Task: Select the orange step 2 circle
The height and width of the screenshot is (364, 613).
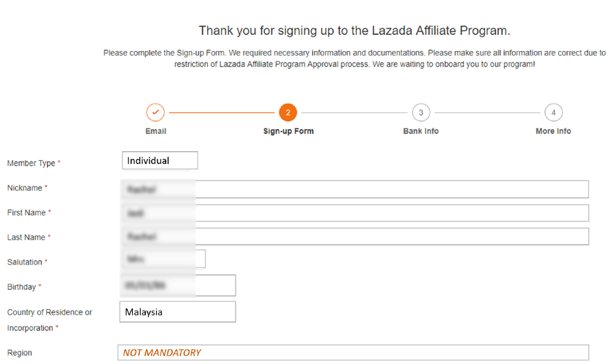Action: (x=288, y=112)
